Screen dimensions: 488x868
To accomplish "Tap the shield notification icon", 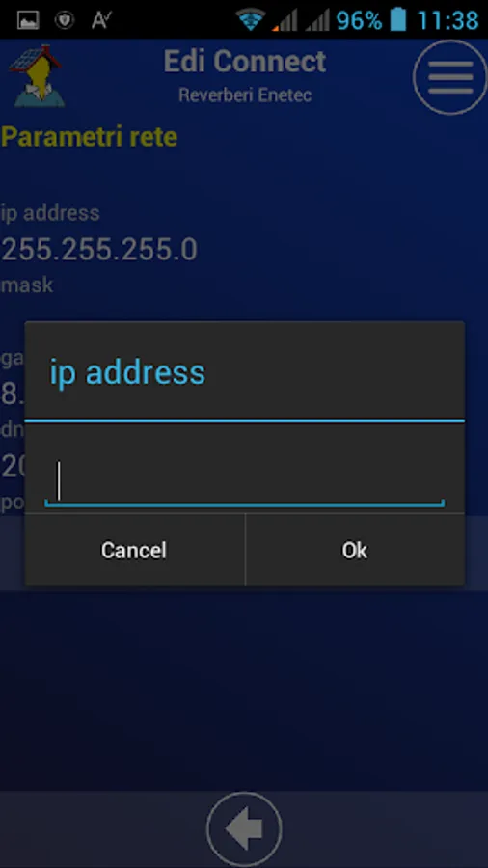I will [x=65, y=20].
